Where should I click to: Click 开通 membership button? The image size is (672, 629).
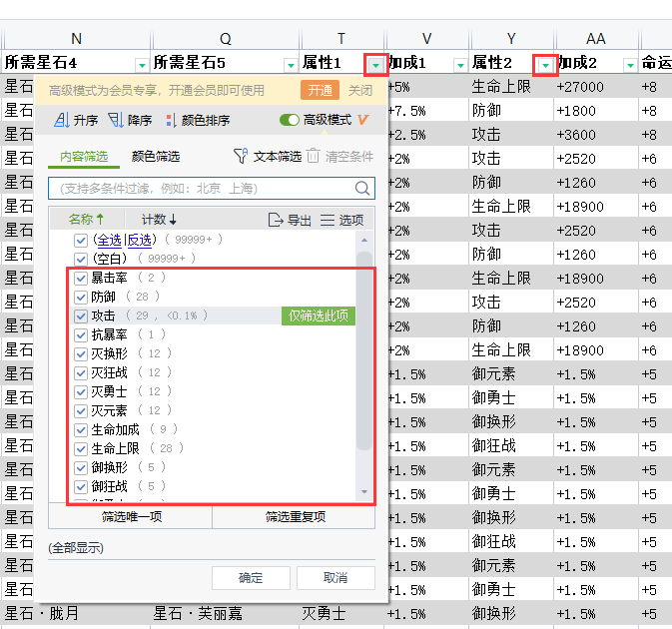pos(321,90)
